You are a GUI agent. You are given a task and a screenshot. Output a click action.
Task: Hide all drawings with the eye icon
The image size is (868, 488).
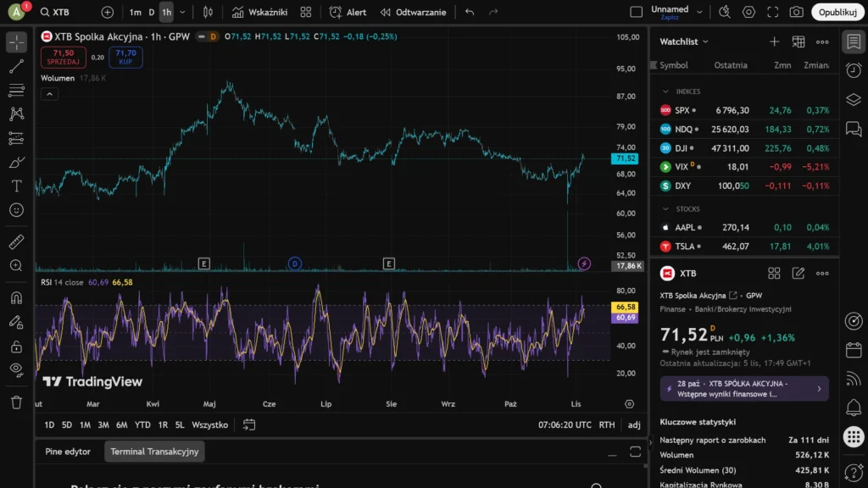[x=16, y=369]
